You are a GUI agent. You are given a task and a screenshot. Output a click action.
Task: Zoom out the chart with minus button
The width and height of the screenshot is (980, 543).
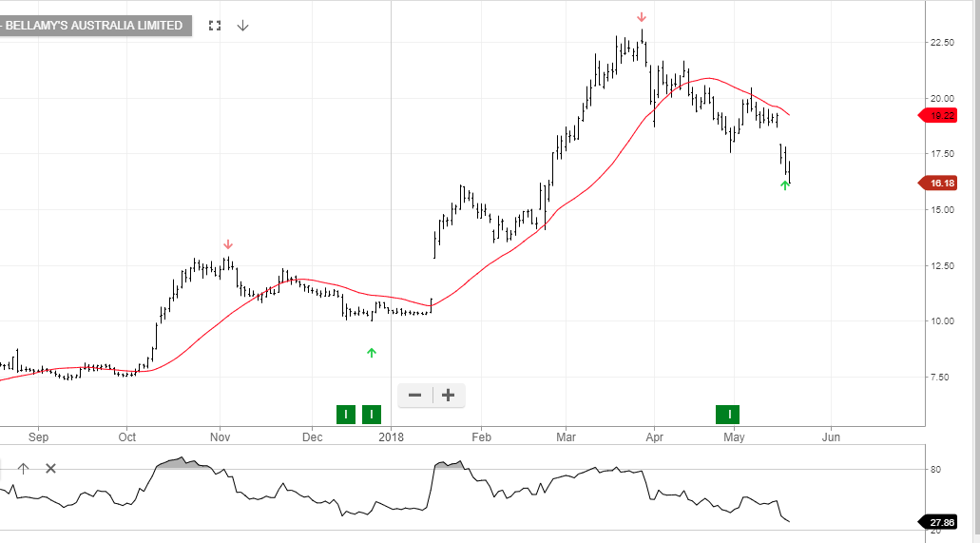(x=414, y=396)
